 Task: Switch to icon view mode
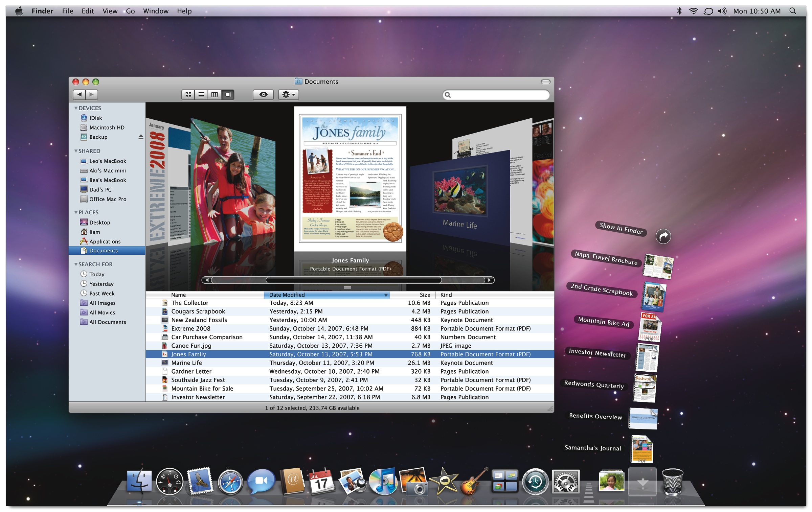pyautogui.click(x=188, y=95)
